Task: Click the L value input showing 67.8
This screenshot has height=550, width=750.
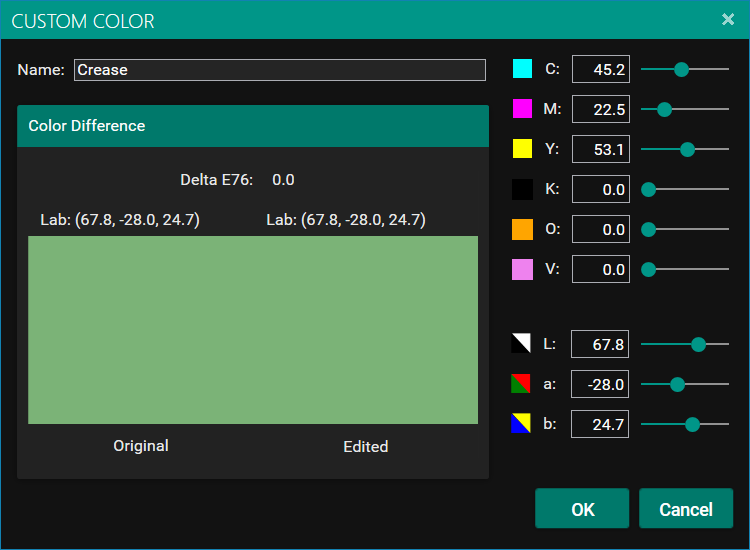Action: pos(600,344)
